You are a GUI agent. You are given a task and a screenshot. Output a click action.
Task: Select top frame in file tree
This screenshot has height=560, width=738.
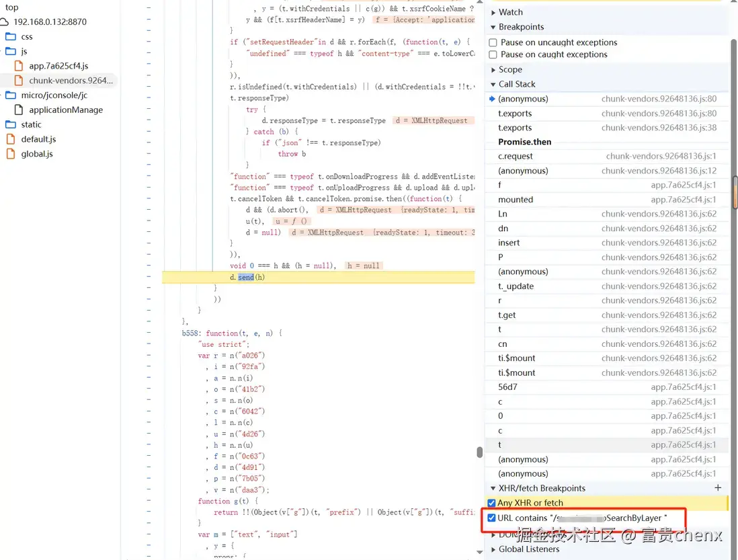(x=12, y=7)
